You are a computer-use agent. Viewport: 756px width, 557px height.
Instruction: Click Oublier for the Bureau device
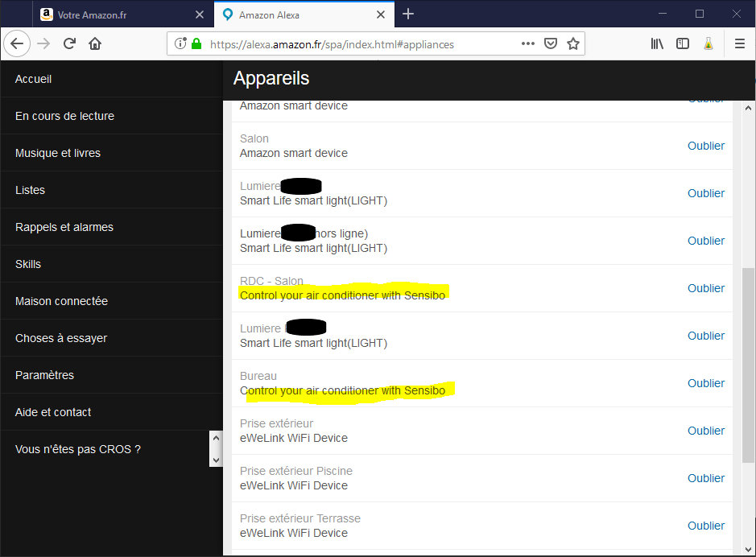pyautogui.click(x=705, y=383)
